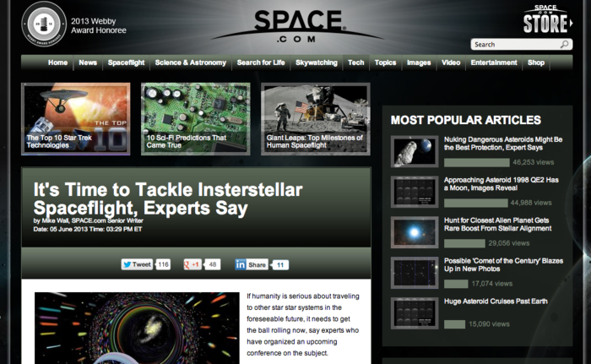This screenshot has height=364, width=591.
Task: Click the 46,253 views bar
Action: tap(477, 162)
